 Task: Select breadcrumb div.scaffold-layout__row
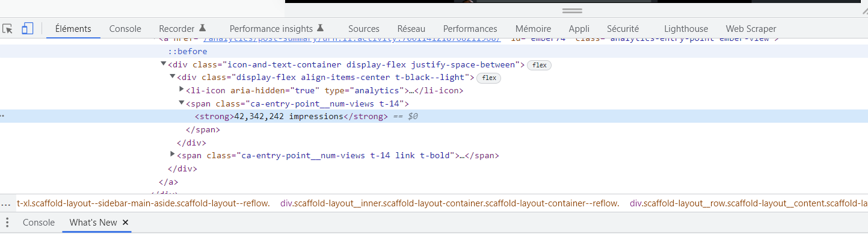(748, 203)
